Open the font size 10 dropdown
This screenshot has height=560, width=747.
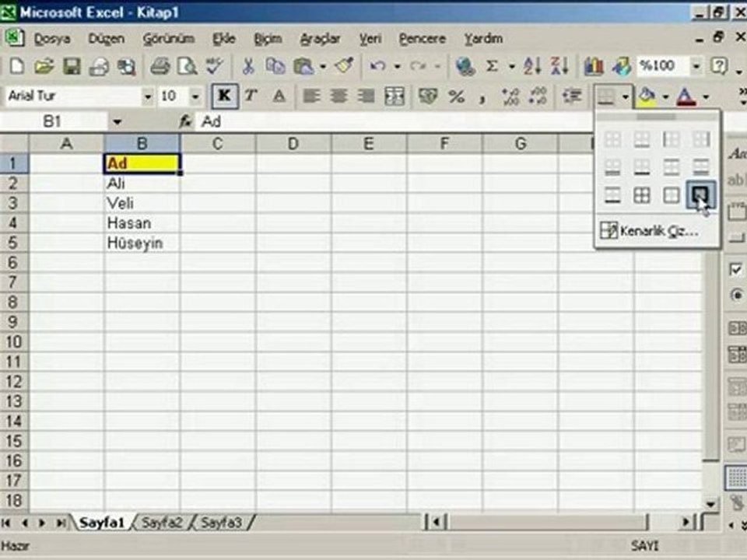tap(195, 97)
